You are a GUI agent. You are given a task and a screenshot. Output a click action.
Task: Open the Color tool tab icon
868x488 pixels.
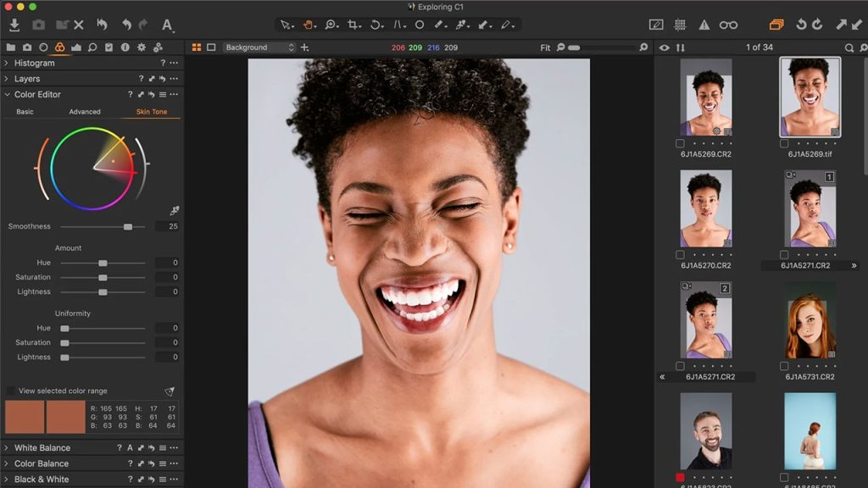pyautogui.click(x=59, y=47)
